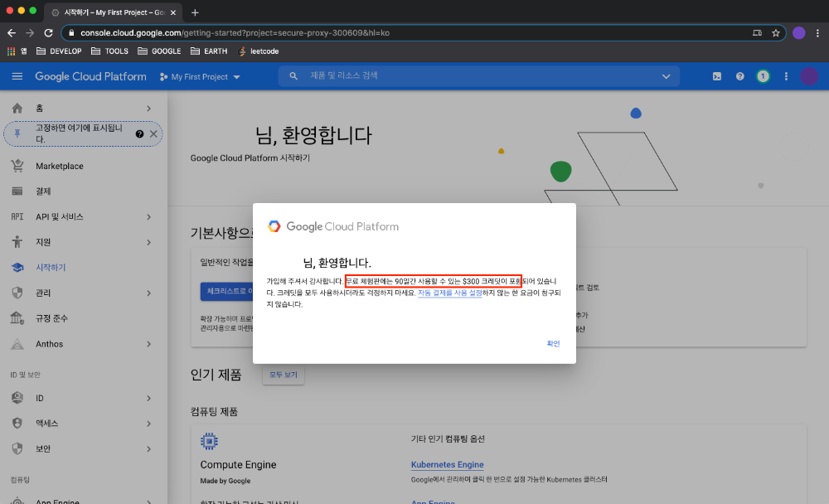Expand the 보안 submenu chevron
829x504 pixels.
148,448
